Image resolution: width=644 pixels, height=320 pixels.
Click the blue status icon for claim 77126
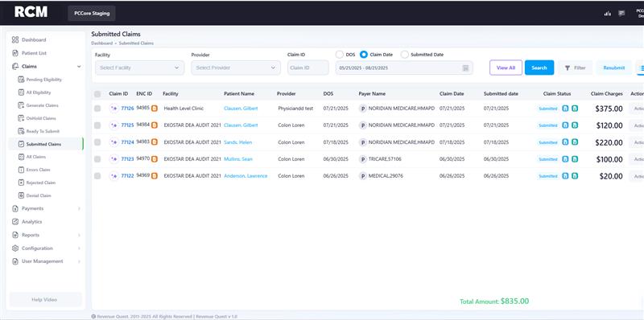pos(566,109)
